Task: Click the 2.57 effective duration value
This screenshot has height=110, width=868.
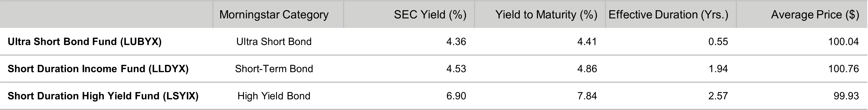Action: 718,96
